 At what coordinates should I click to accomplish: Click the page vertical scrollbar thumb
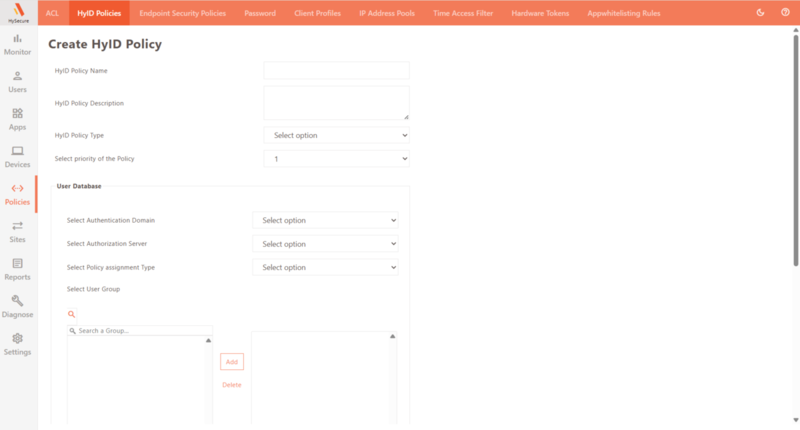(x=796, y=150)
